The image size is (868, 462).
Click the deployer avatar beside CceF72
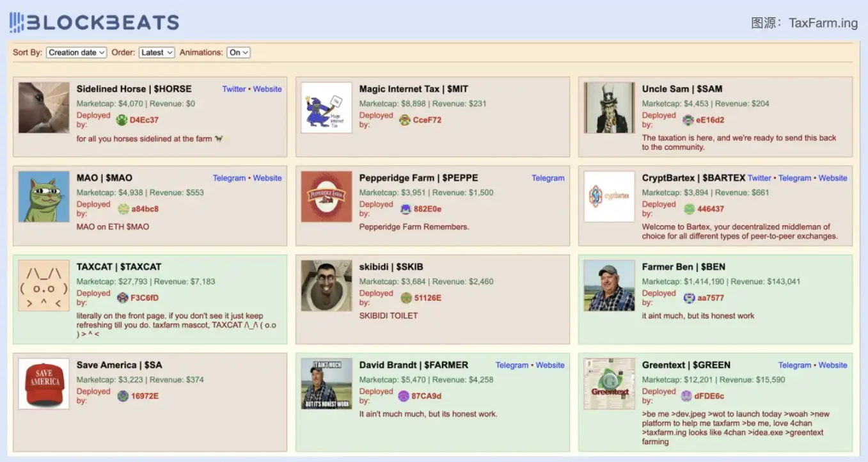point(404,120)
